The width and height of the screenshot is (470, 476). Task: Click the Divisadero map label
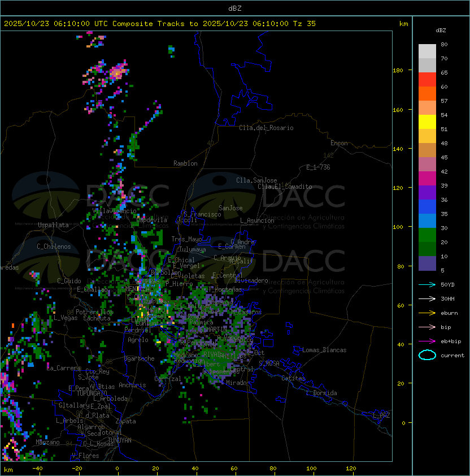[251, 280]
